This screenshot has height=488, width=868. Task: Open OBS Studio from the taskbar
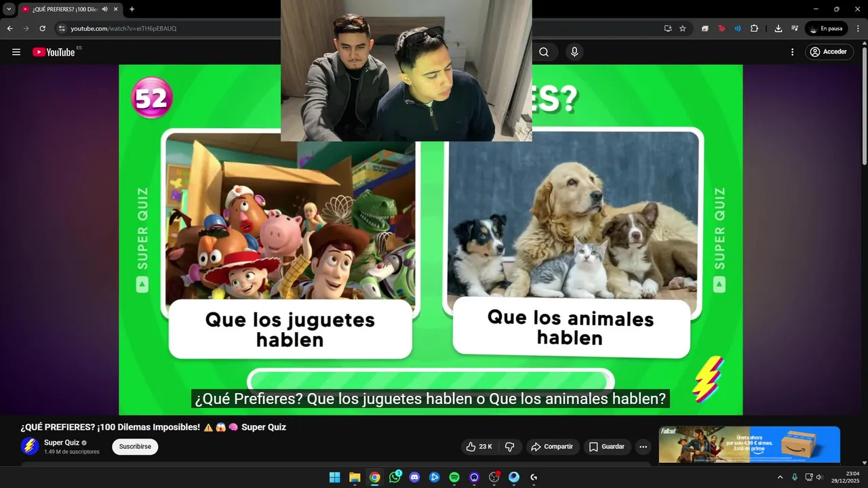pyautogui.click(x=494, y=477)
